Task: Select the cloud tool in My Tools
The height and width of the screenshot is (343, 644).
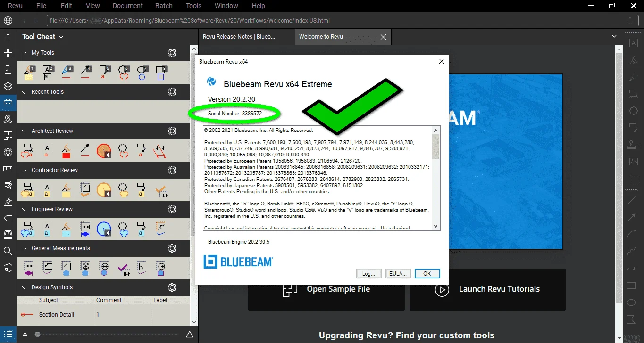Action: click(123, 73)
